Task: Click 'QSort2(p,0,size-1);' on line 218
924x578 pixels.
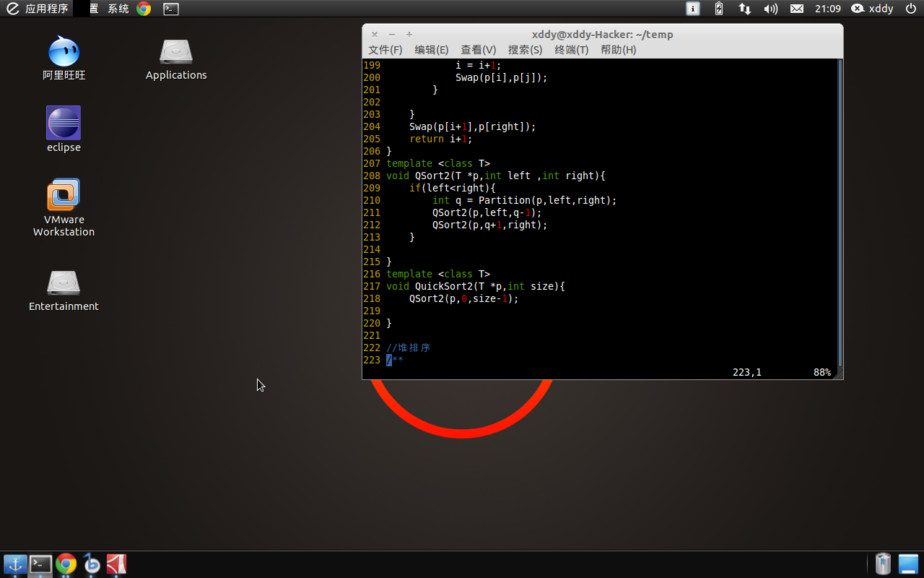Action: pyautogui.click(x=464, y=298)
